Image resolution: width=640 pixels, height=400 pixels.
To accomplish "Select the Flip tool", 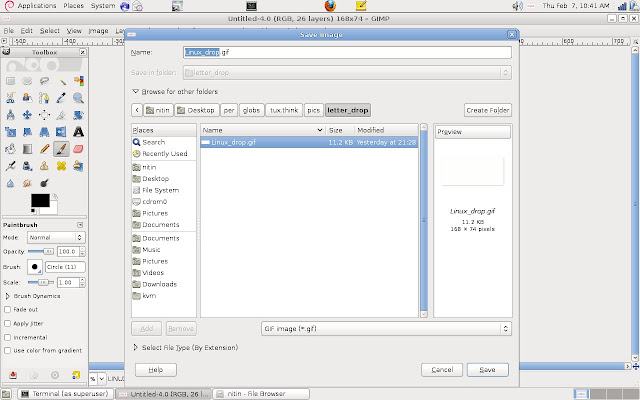I will tap(61, 132).
